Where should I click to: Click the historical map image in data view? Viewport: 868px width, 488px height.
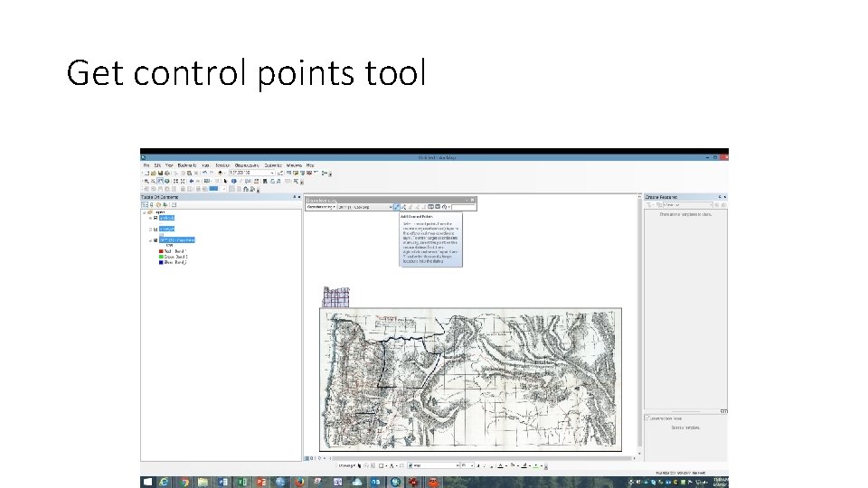pyautogui.click(x=470, y=380)
